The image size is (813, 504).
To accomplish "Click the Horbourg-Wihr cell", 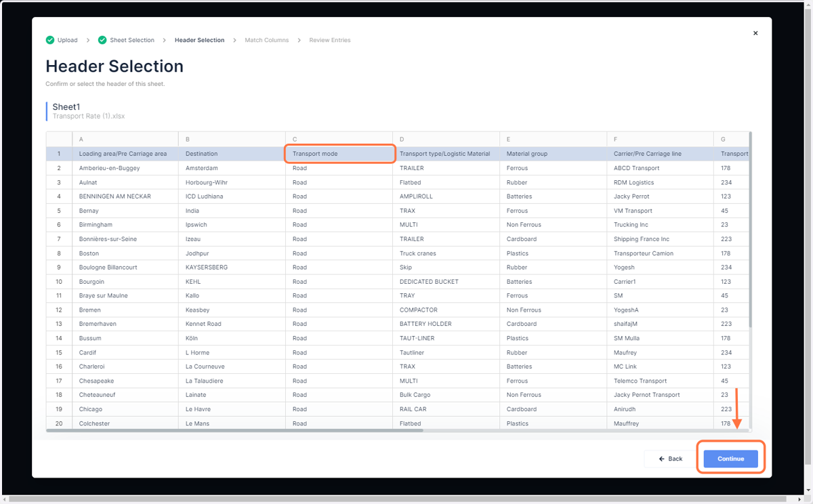I will point(232,182).
